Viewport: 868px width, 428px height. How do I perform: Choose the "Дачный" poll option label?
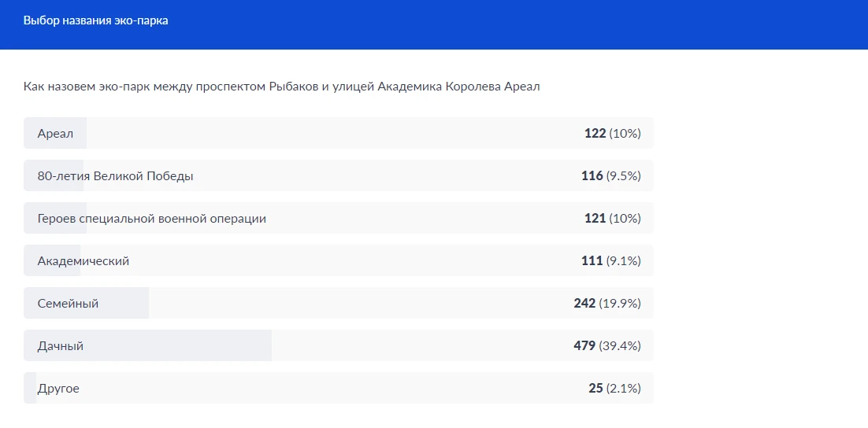(60, 346)
